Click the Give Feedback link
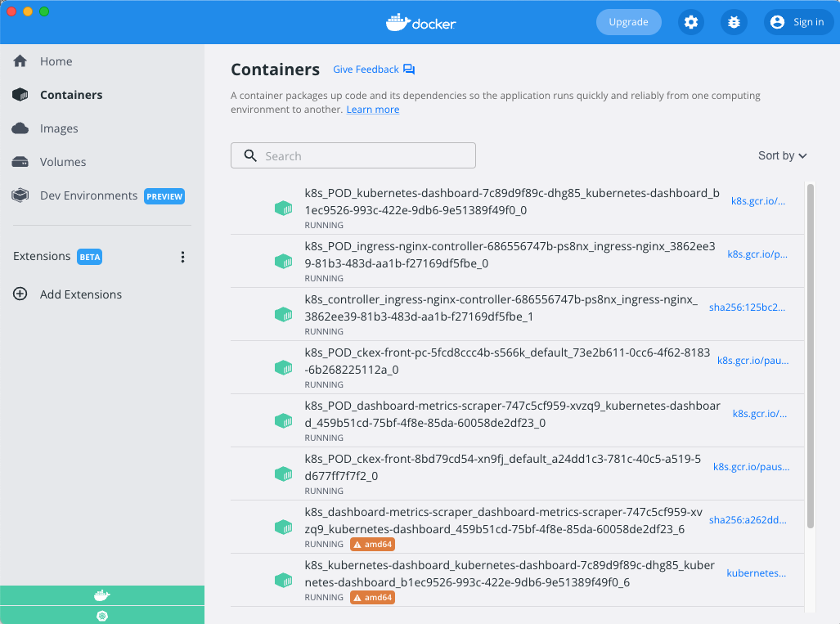The height and width of the screenshot is (624, 840). point(366,70)
